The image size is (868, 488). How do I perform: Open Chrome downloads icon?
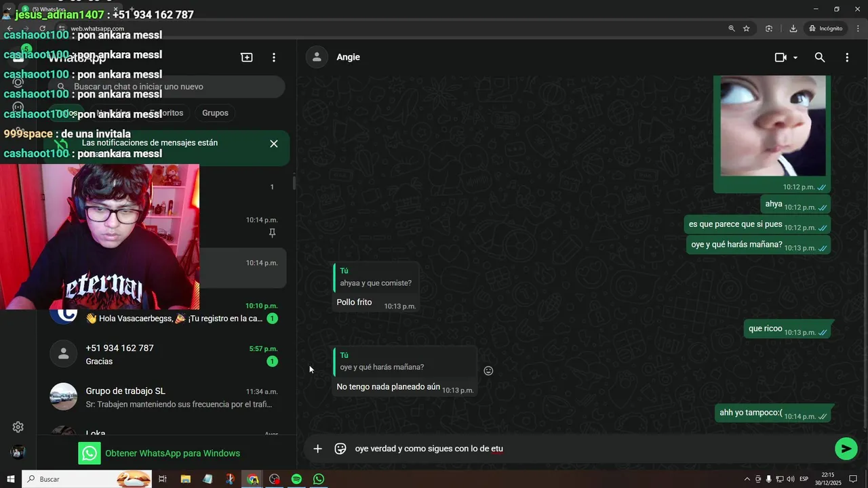click(x=793, y=28)
